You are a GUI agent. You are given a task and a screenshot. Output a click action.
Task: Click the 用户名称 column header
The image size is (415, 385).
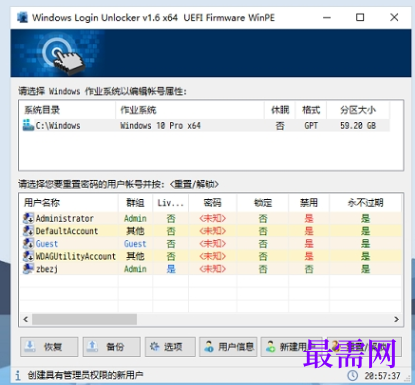tap(69, 203)
